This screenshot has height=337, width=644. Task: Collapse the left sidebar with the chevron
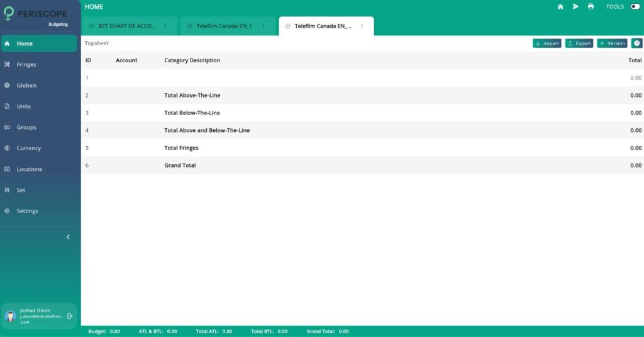click(x=68, y=237)
